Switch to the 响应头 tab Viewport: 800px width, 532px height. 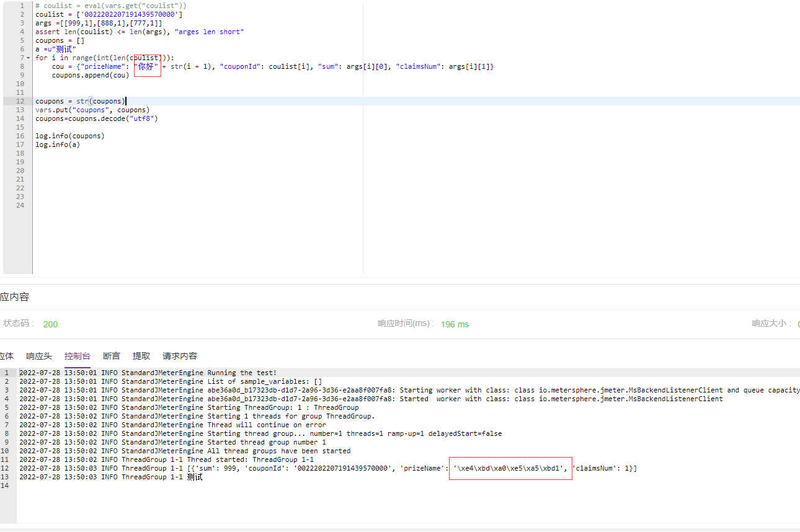tap(38, 356)
